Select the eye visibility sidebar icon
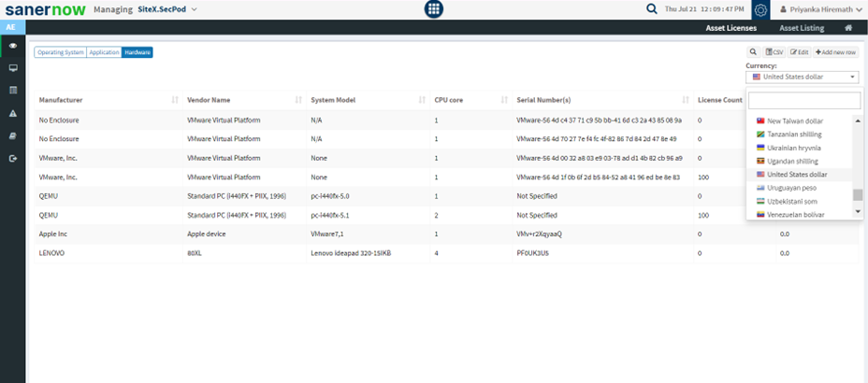868x383 pixels. (13, 46)
